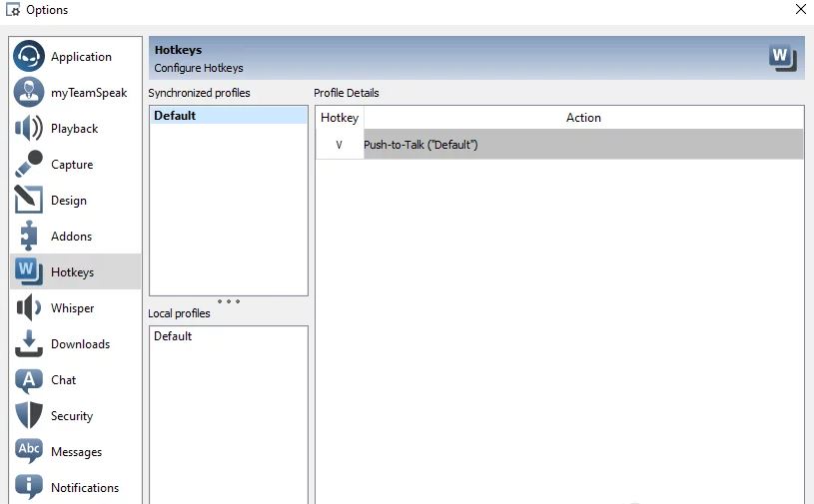Click the V hotkey cell
This screenshot has height=504, width=814.
340,144
